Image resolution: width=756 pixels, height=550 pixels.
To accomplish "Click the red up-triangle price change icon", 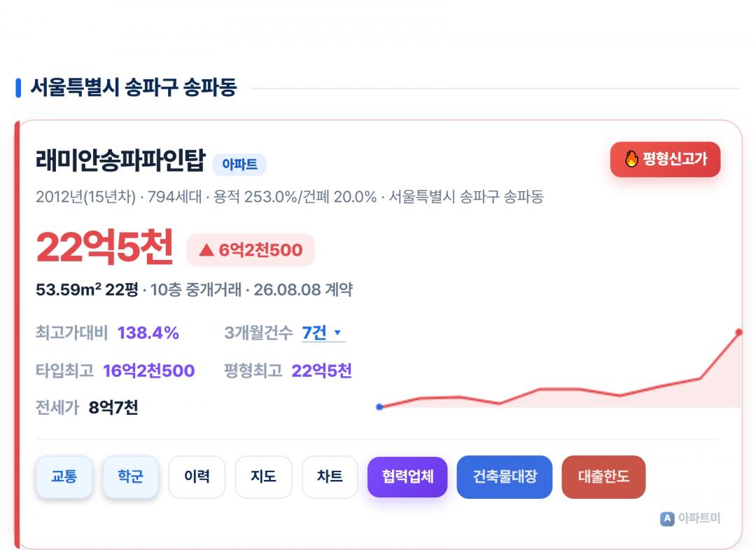I will pos(206,250).
